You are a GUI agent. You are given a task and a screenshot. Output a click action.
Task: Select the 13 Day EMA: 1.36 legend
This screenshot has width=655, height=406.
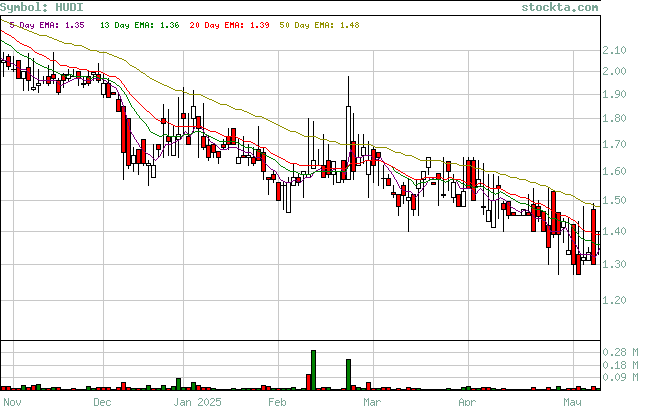click(140, 25)
